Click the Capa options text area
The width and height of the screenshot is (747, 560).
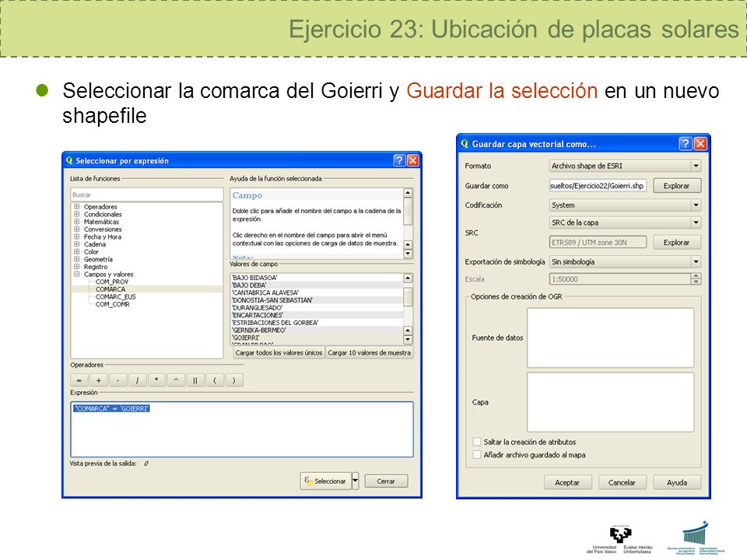click(x=610, y=402)
